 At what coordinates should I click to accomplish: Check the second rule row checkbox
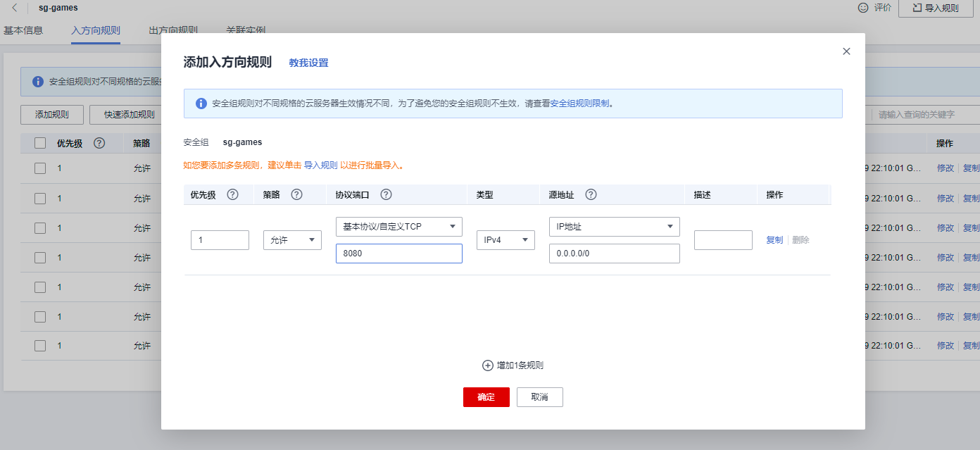tap(40, 198)
